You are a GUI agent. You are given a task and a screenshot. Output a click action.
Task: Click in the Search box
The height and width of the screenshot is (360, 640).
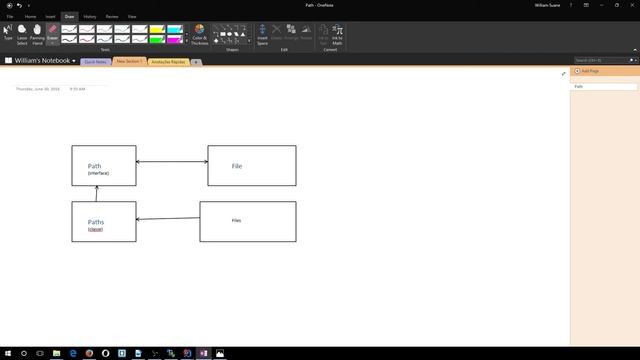pos(602,60)
